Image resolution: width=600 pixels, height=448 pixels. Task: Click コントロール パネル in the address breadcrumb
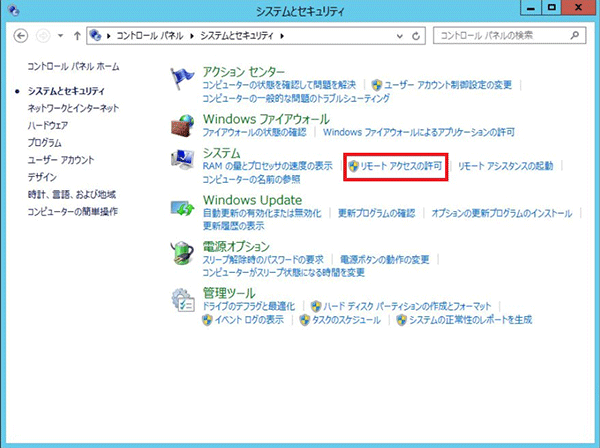coord(150,36)
